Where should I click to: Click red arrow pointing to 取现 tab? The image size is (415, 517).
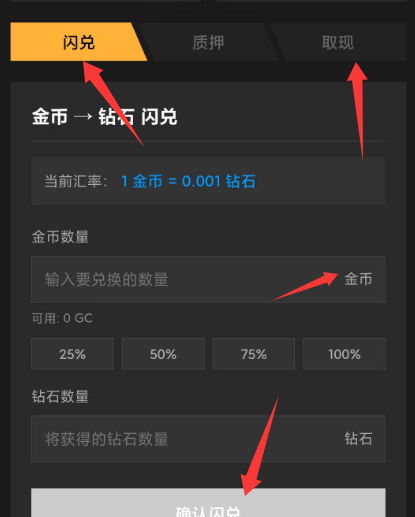pyautogui.click(x=358, y=110)
